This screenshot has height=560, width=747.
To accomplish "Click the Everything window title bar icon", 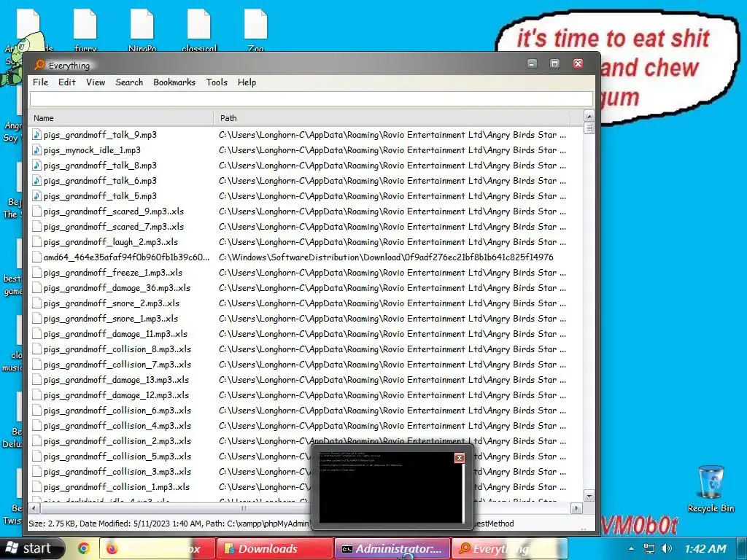I will pos(39,65).
